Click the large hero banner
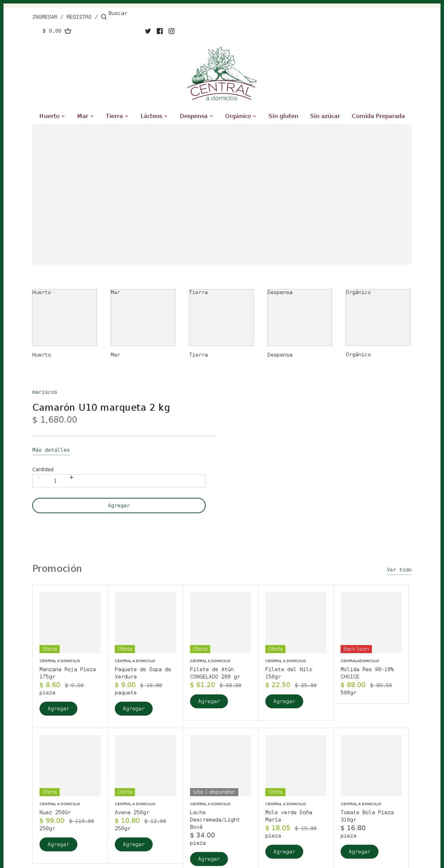444x868 pixels. [x=222, y=194]
